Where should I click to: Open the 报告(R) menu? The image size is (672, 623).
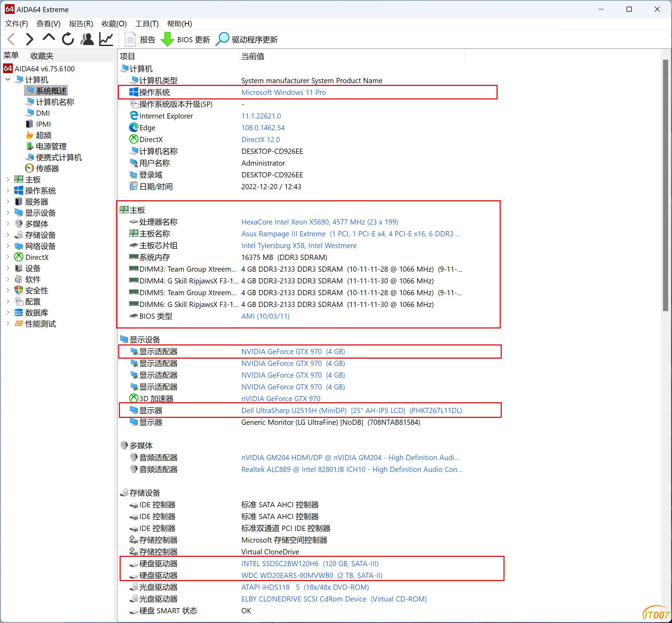point(81,24)
